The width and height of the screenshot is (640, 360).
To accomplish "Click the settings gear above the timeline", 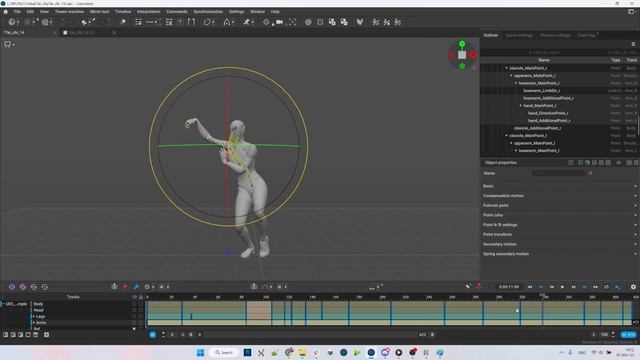I will point(633,287).
